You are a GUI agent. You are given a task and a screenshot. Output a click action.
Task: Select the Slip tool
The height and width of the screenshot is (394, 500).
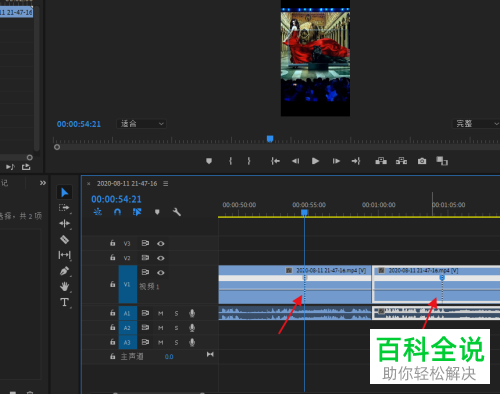pyautogui.click(x=64, y=255)
